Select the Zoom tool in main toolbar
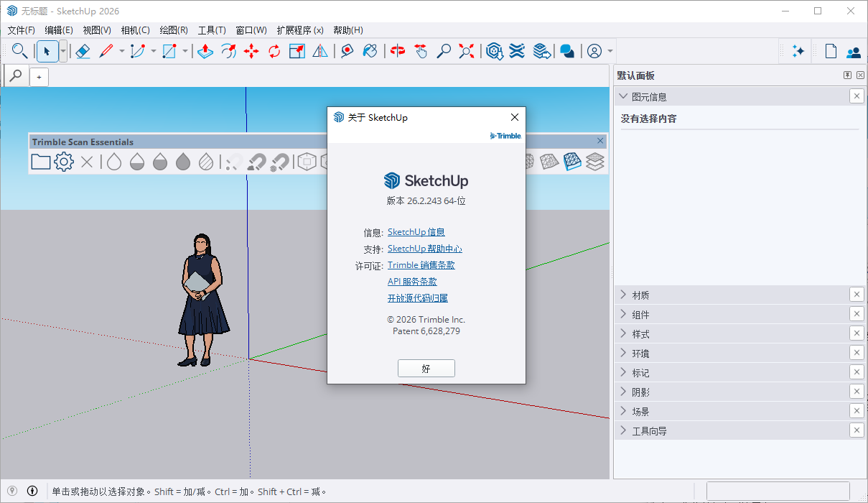The height and width of the screenshot is (503, 868). click(x=444, y=51)
